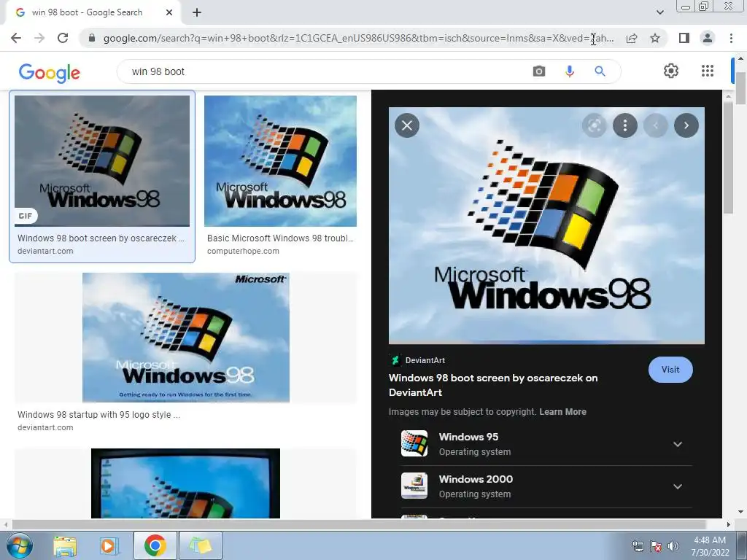View site information via the lock icon
The height and width of the screenshot is (560, 747).
(92, 38)
